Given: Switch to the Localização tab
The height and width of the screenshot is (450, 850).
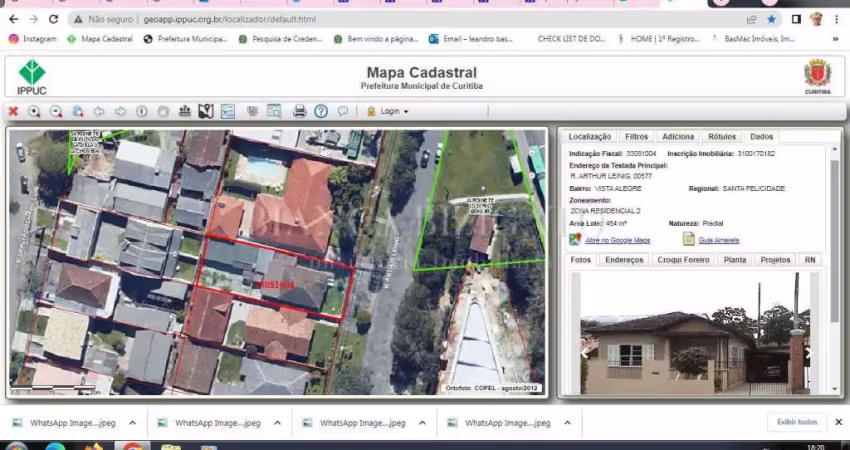Looking at the screenshot, I should pos(590,137).
